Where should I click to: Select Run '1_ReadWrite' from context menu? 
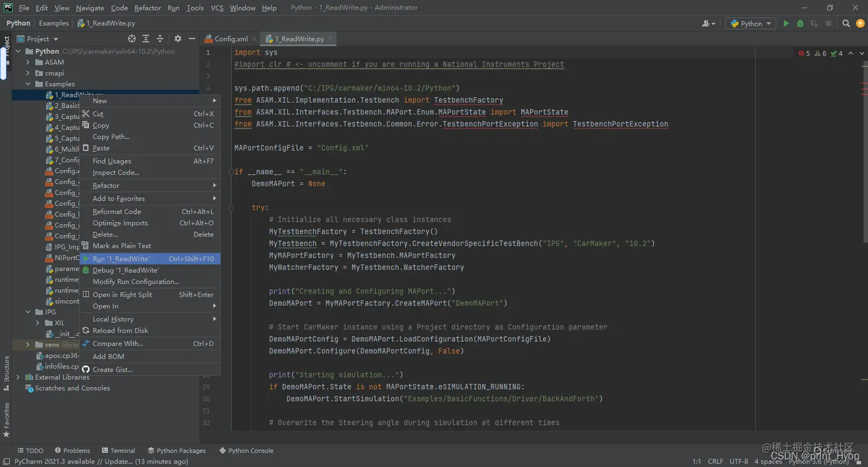121,259
